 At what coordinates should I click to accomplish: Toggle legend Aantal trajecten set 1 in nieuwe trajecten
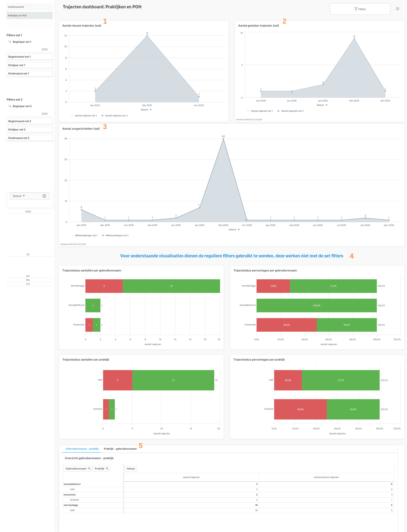84,116
